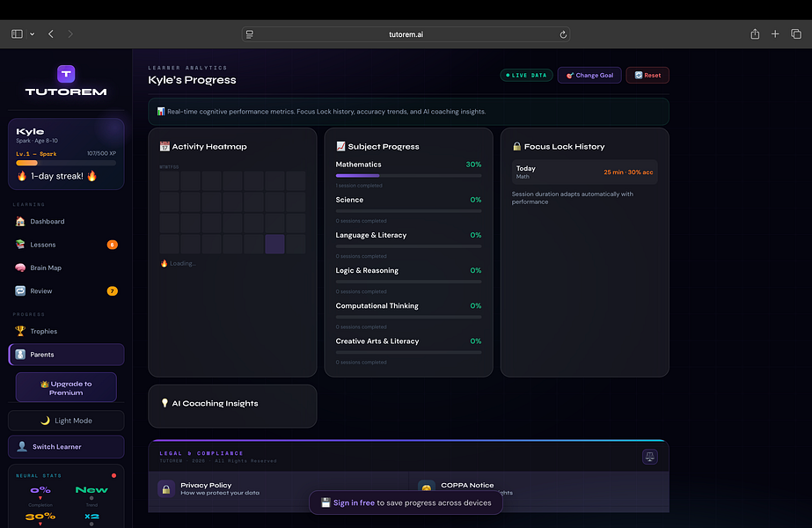Click the Brain Map brain icon

[20, 268]
